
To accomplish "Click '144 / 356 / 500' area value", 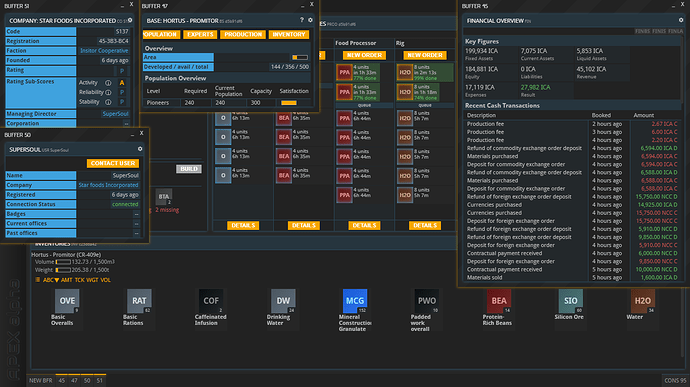I will click(290, 67).
